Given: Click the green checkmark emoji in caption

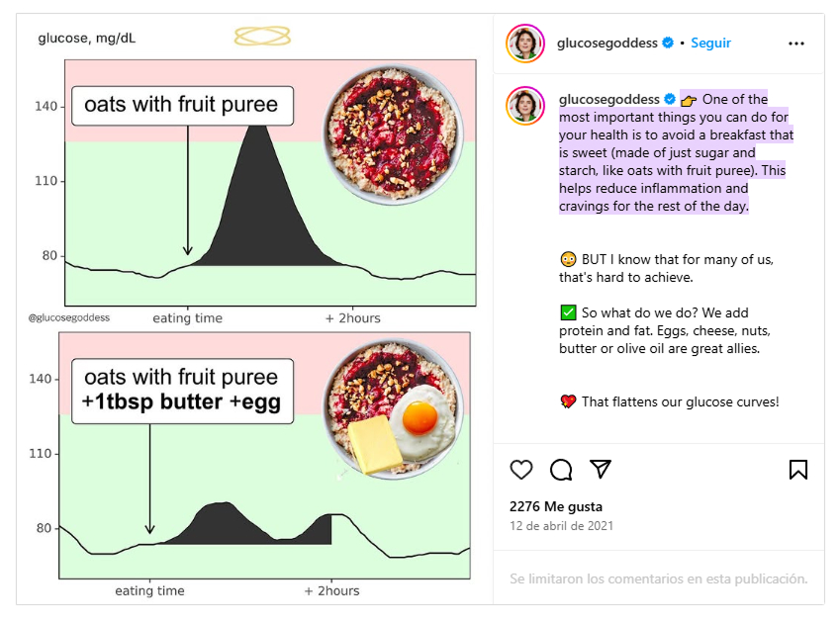Looking at the screenshot, I should (x=568, y=312).
